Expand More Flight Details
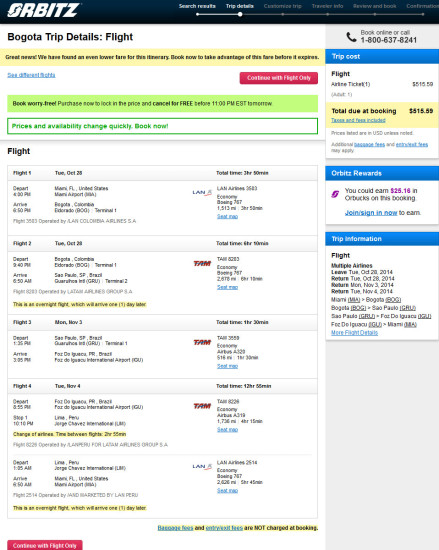The image size is (439, 550). pos(354,333)
